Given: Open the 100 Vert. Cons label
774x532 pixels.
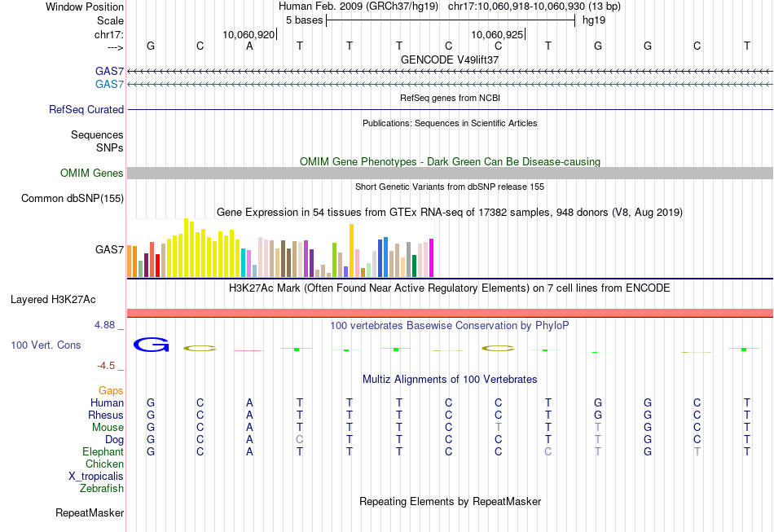Looking at the screenshot, I should (46, 345).
